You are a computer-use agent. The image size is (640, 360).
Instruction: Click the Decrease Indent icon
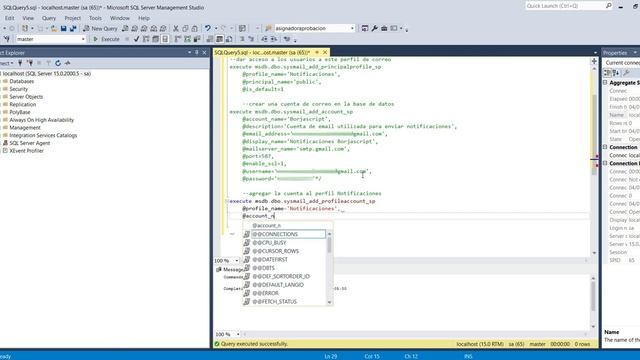click(x=264, y=39)
